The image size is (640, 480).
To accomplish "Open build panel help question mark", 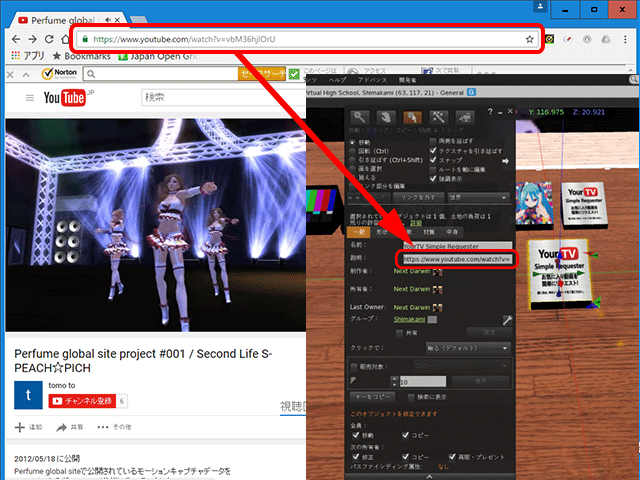I will point(490,111).
